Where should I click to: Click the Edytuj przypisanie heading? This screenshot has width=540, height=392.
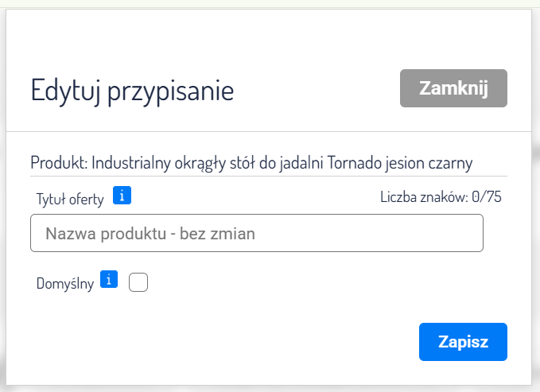[x=132, y=90]
